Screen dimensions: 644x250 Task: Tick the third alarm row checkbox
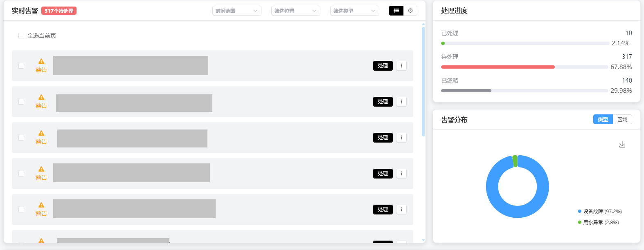pyautogui.click(x=21, y=138)
